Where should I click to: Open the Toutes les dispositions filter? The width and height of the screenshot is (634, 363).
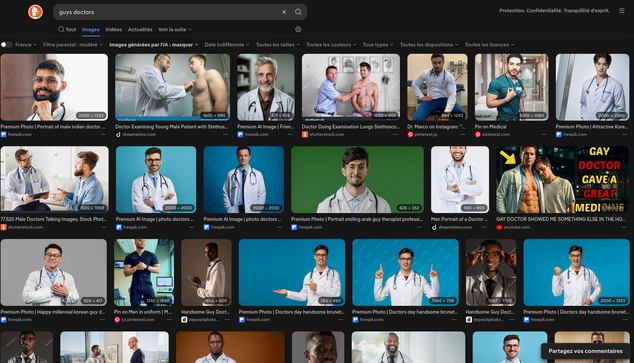click(x=429, y=44)
